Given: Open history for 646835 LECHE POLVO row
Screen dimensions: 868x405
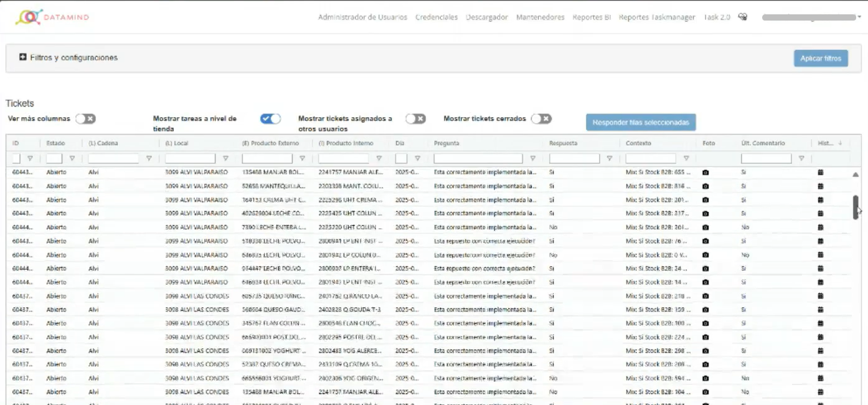Looking at the screenshot, I should (821, 254).
